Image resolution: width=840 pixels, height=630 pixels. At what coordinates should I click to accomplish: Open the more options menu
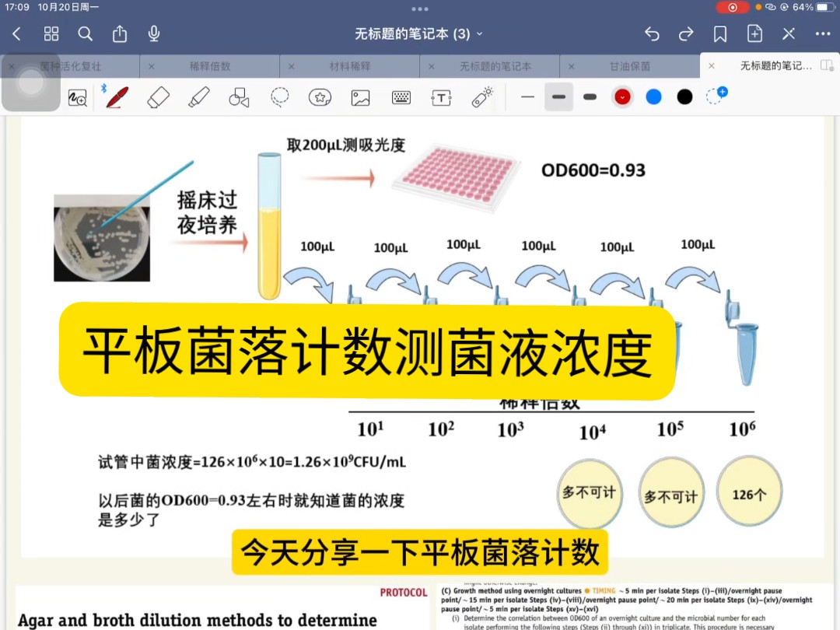point(823,33)
